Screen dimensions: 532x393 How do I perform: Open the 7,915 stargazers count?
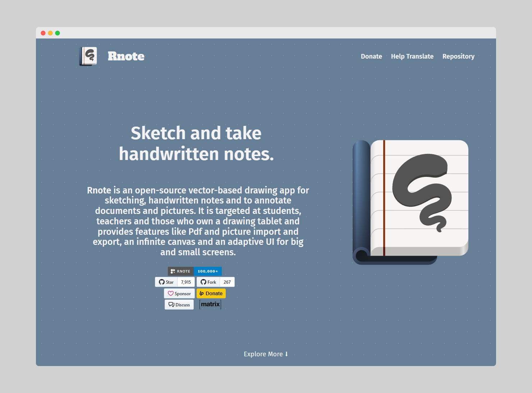[186, 282]
